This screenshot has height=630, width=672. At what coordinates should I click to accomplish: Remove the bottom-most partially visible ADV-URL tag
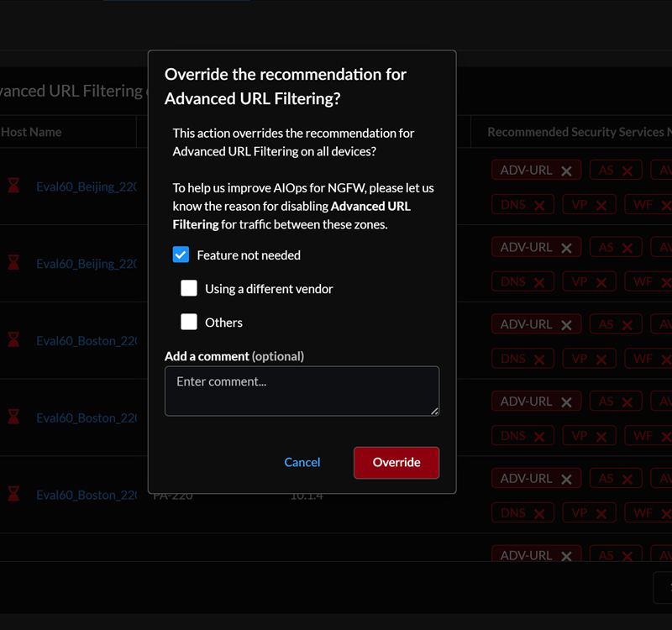[x=566, y=556]
